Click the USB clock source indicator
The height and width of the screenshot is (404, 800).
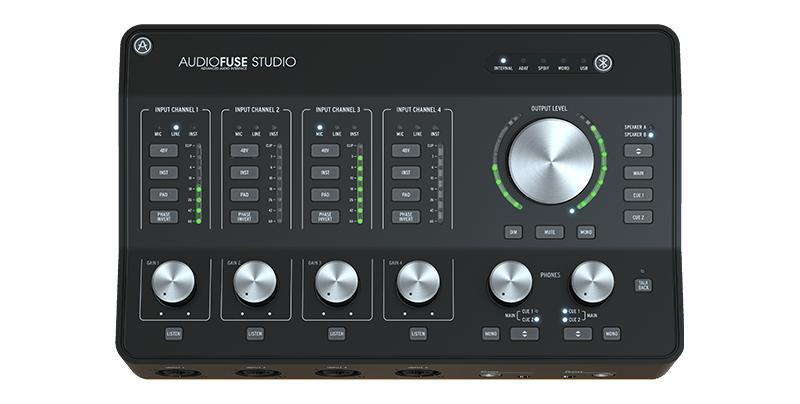click(585, 61)
